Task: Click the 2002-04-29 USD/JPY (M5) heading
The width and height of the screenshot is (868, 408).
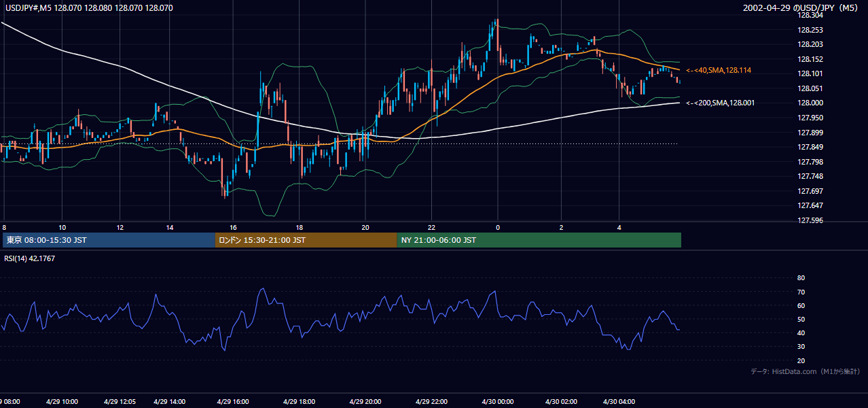Action: coord(801,7)
